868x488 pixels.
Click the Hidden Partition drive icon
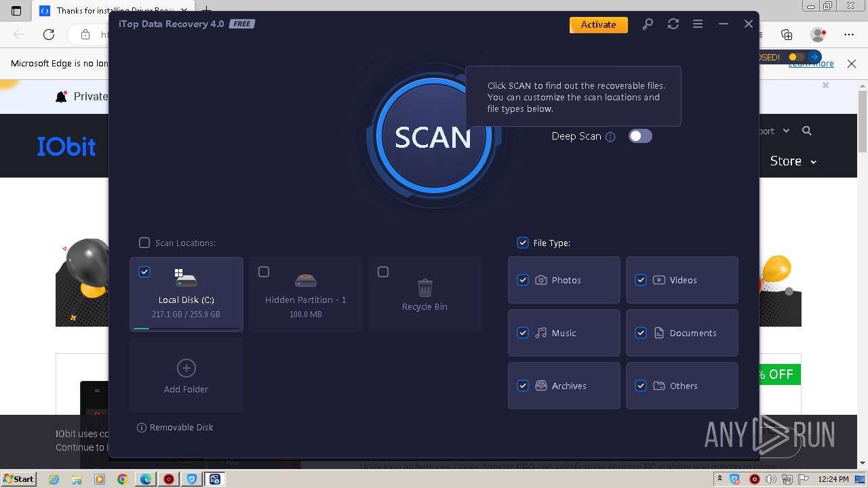(306, 280)
